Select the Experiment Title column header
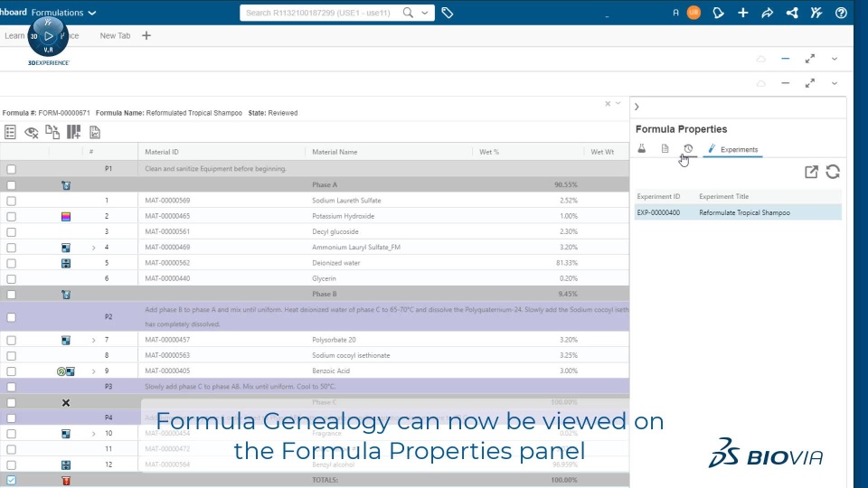Image resolution: width=868 pixels, height=488 pixels. (723, 196)
